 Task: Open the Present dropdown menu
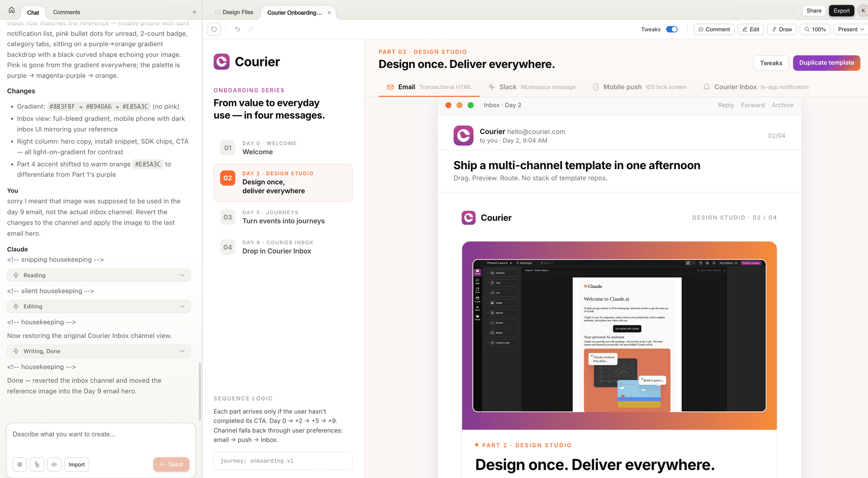(x=851, y=29)
